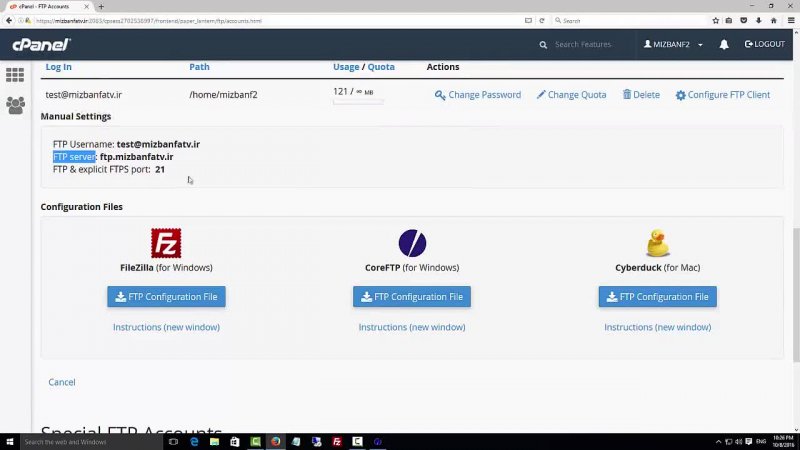Delete the test@mizbanfatv.ir FTP account

coord(641,95)
